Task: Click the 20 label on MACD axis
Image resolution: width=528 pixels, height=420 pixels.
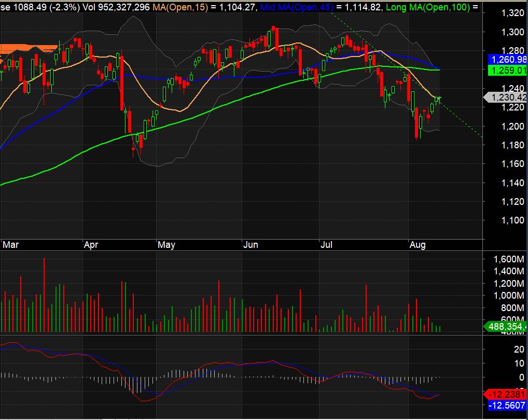Action: (519, 349)
